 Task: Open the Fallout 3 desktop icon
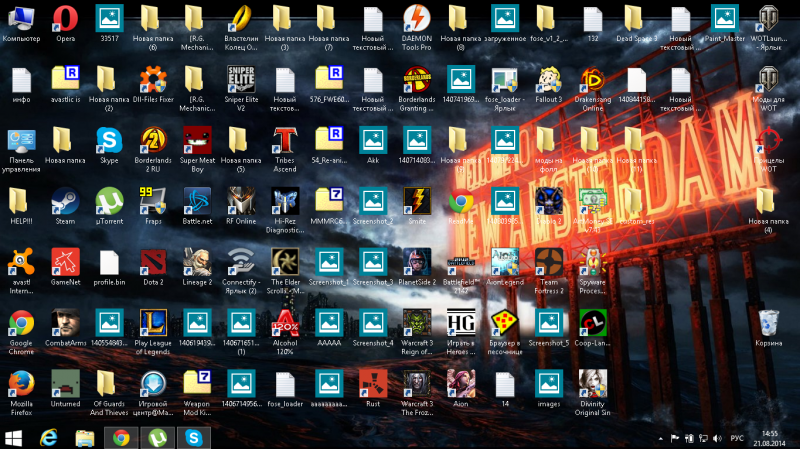coord(548,80)
